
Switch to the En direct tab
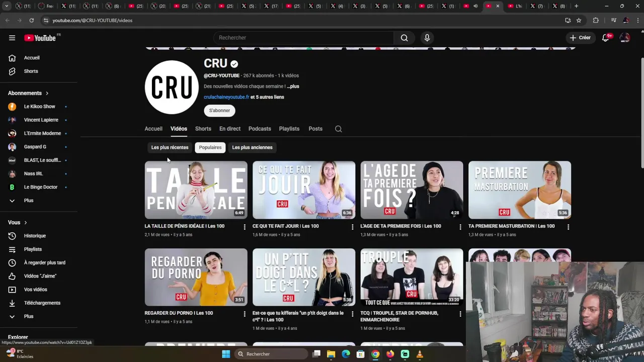pyautogui.click(x=230, y=129)
